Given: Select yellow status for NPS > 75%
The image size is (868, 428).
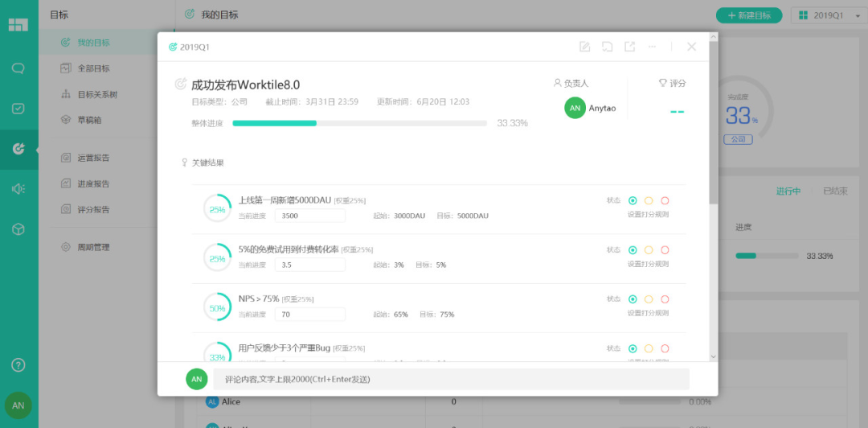Looking at the screenshot, I should [x=649, y=299].
